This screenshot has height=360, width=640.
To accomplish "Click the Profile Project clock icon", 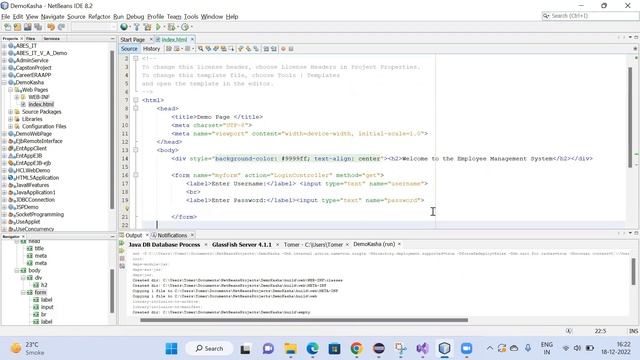I will point(185,27).
